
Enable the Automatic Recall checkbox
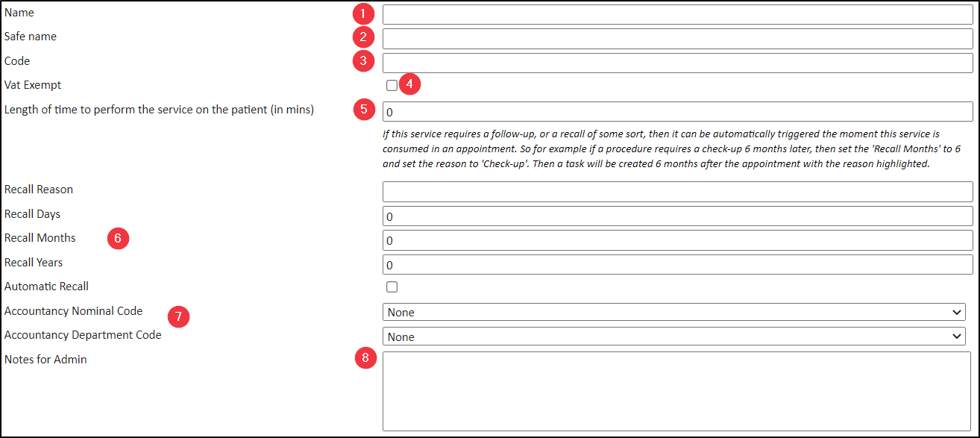pyautogui.click(x=392, y=287)
